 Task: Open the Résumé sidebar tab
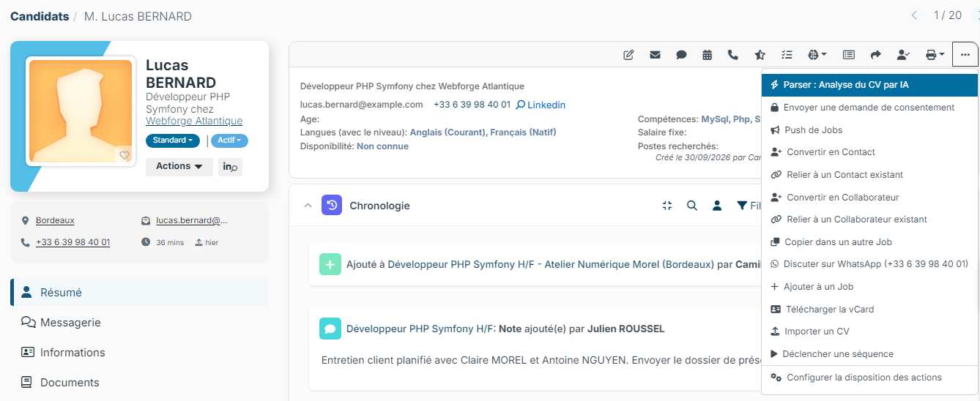[x=139, y=292]
